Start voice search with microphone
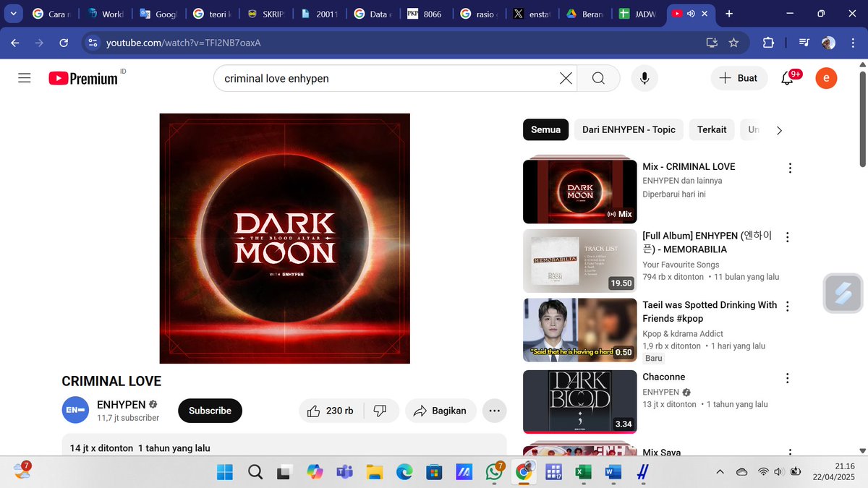 [644, 78]
